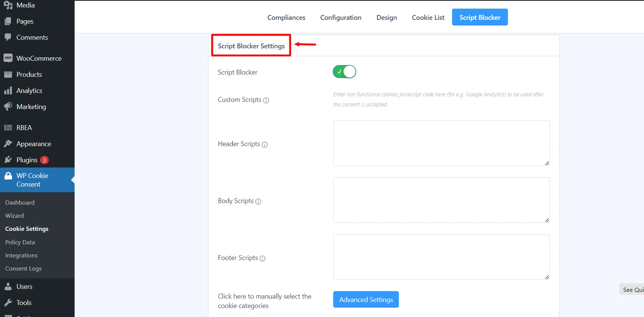Go to the Design tab
The image size is (644, 317).
(x=387, y=18)
